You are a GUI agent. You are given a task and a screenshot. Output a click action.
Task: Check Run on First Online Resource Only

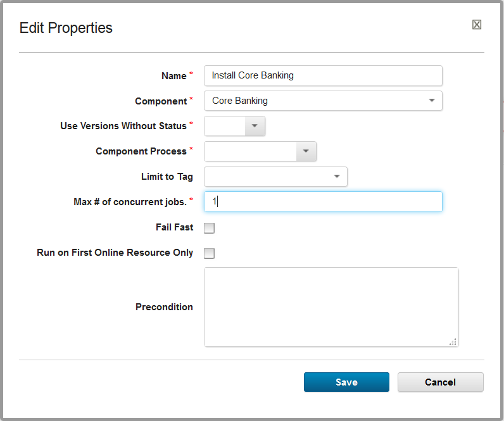pos(210,253)
